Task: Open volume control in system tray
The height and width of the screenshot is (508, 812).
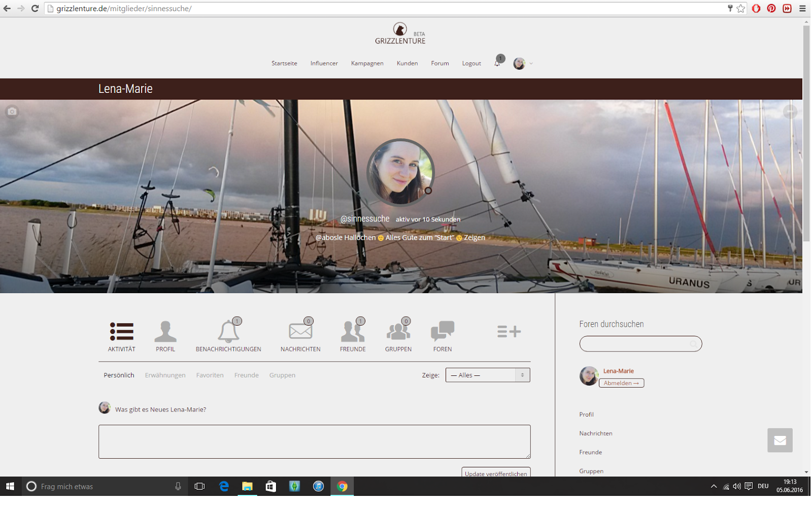Action: (x=737, y=486)
